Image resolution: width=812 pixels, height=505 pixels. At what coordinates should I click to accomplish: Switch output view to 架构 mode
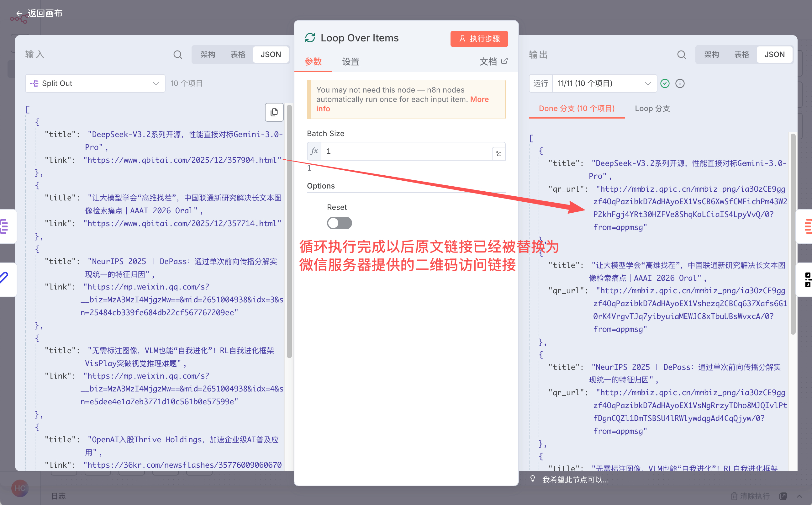(711, 55)
